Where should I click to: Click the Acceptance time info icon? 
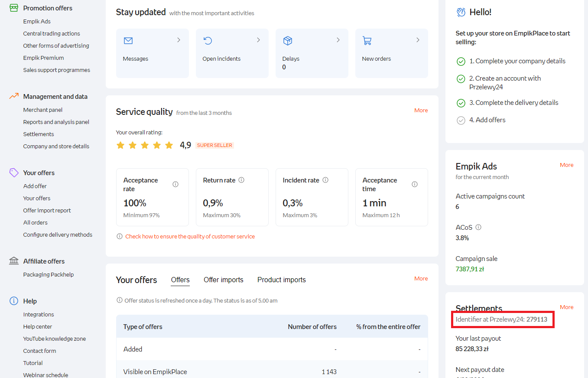click(415, 184)
